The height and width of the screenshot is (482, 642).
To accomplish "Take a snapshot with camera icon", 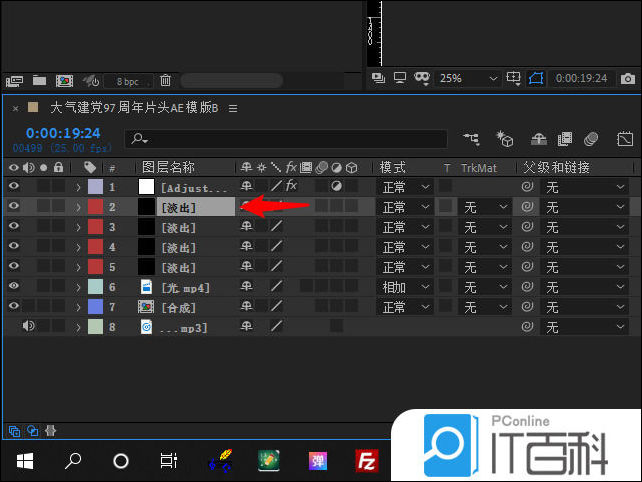I will point(628,78).
